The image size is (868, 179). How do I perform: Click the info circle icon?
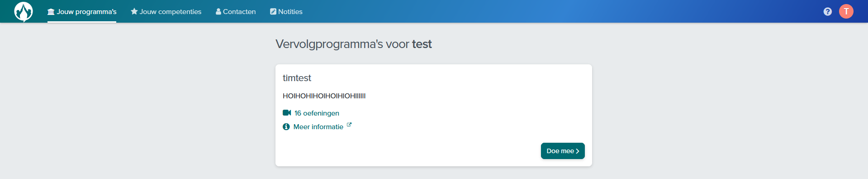pyautogui.click(x=286, y=127)
